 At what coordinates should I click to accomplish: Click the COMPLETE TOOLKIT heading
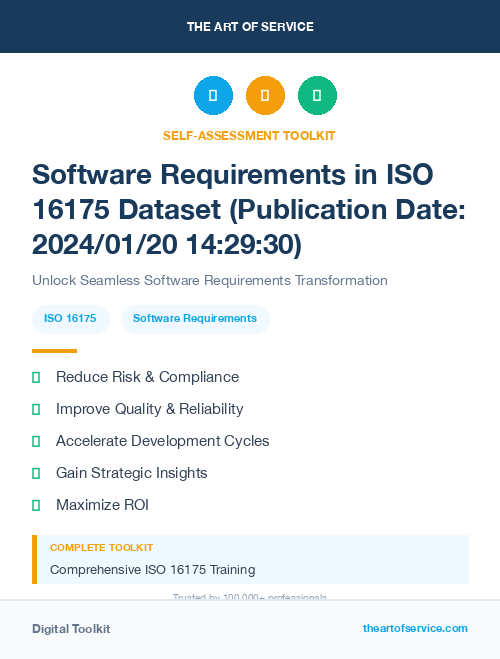[x=101, y=548]
